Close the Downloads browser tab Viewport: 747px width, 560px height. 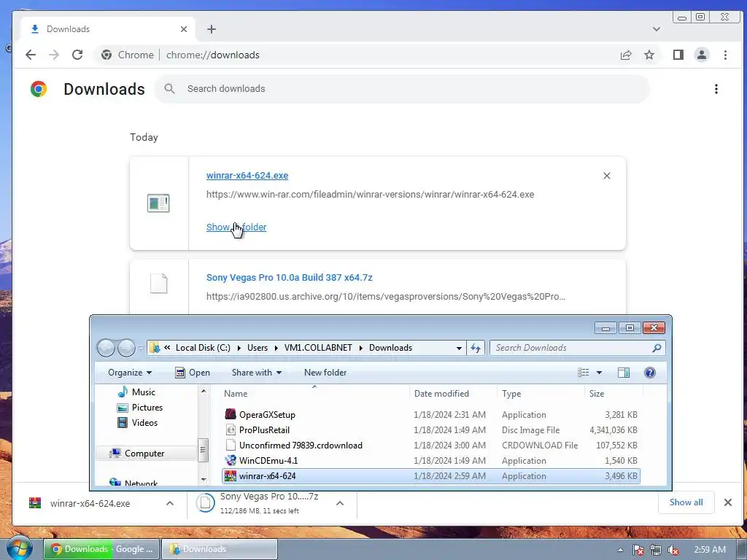pyautogui.click(x=184, y=29)
